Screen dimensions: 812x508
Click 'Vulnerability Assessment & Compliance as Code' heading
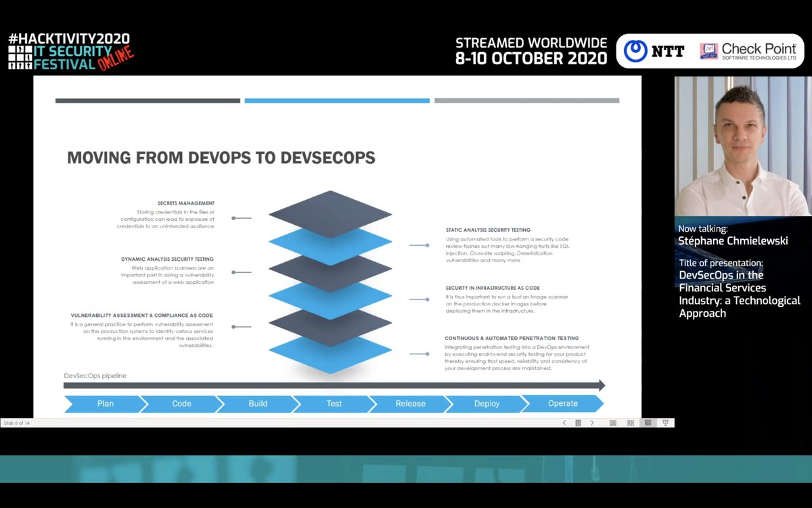click(x=142, y=316)
